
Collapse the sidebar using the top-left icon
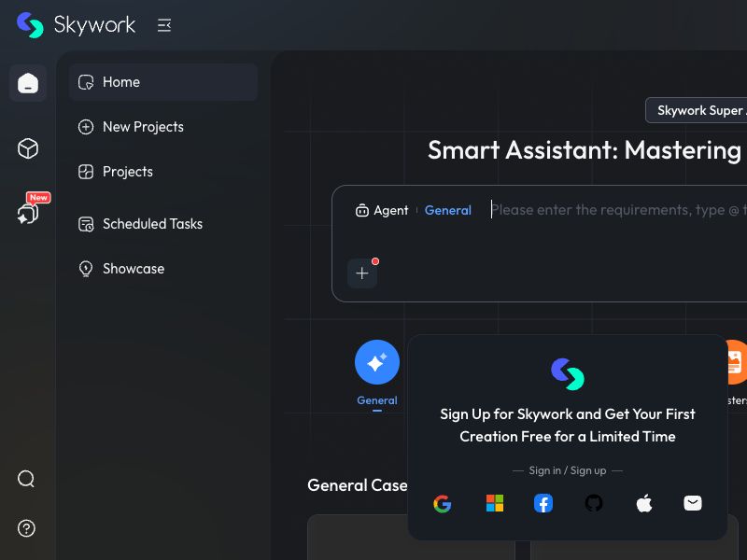[x=164, y=25]
